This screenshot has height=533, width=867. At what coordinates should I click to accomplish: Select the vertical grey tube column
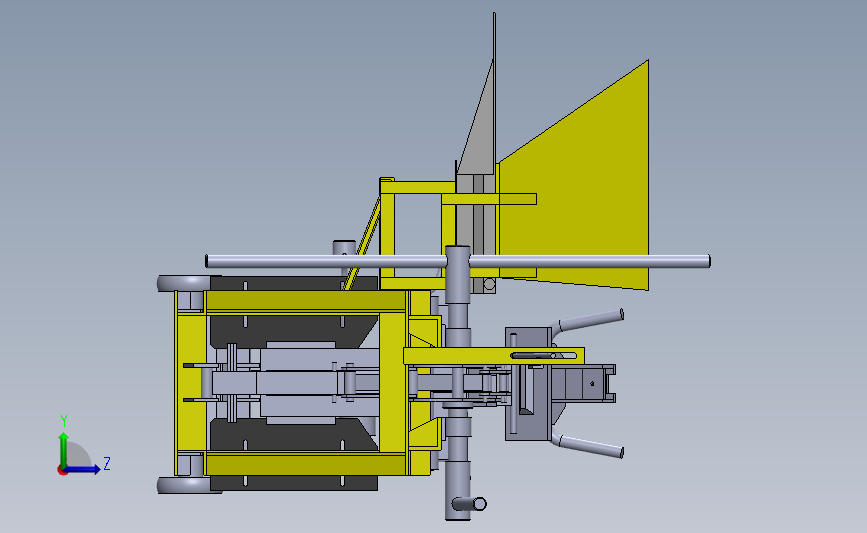click(x=458, y=383)
